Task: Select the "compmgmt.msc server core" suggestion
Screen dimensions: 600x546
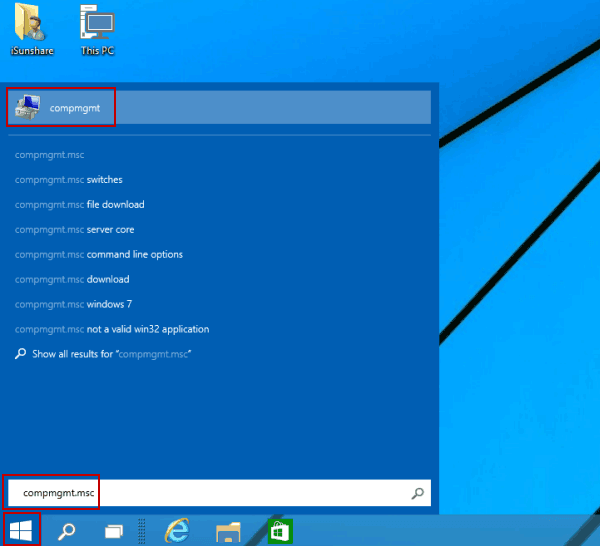Action: [x=75, y=230]
